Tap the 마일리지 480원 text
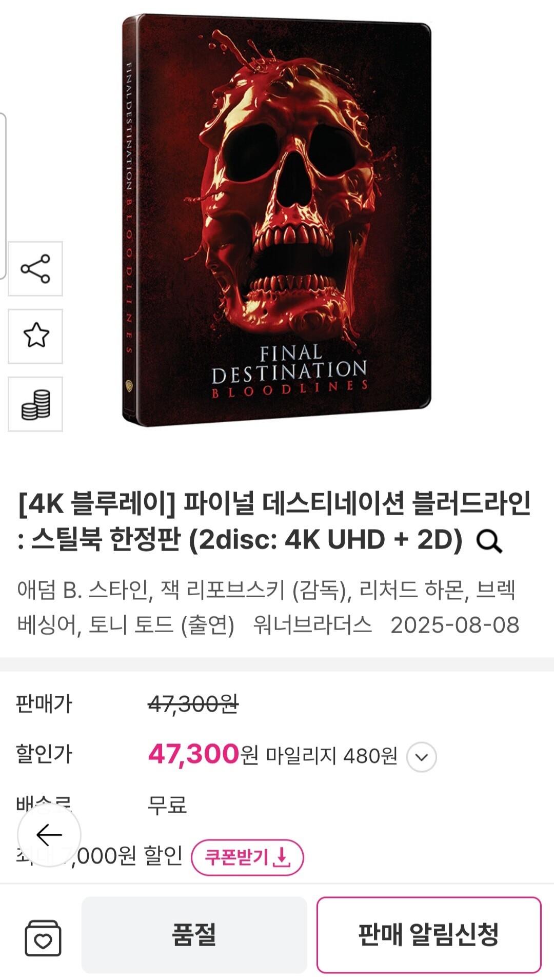 point(331,756)
